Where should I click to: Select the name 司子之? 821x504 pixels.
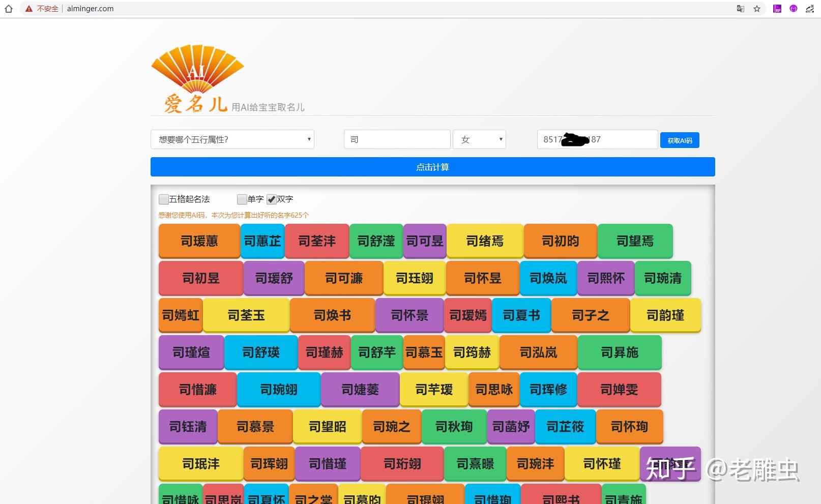[591, 315]
